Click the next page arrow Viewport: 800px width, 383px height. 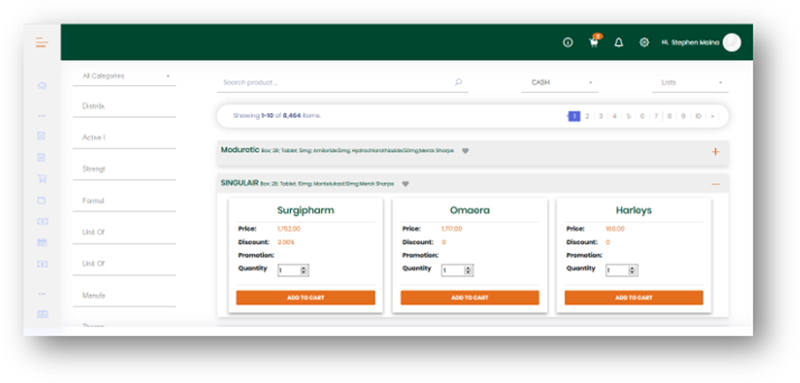click(712, 116)
